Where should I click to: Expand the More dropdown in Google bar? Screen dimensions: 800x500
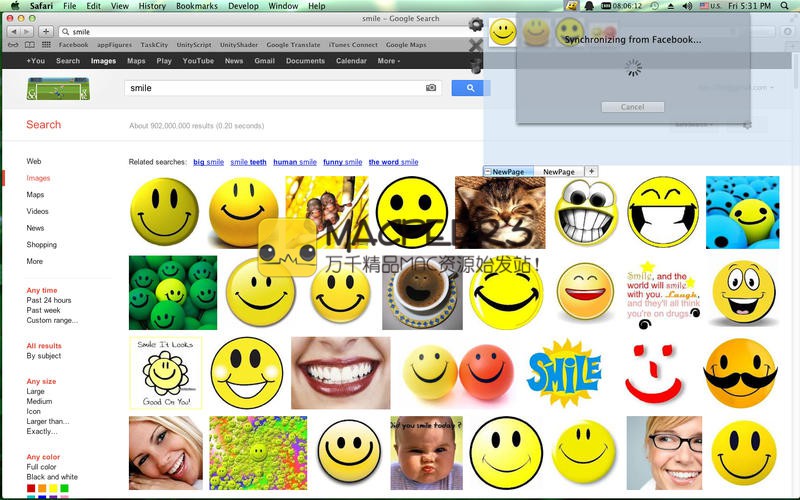click(x=388, y=61)
